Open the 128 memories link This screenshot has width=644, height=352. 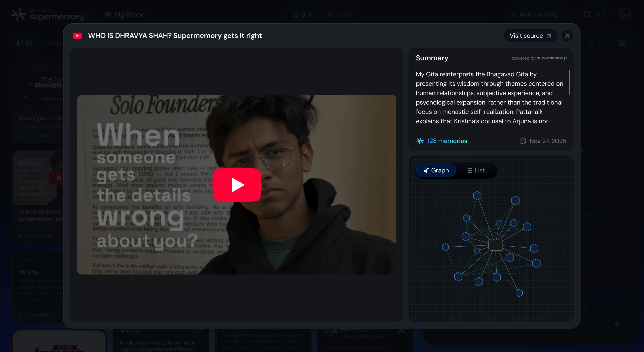(447, 141)
